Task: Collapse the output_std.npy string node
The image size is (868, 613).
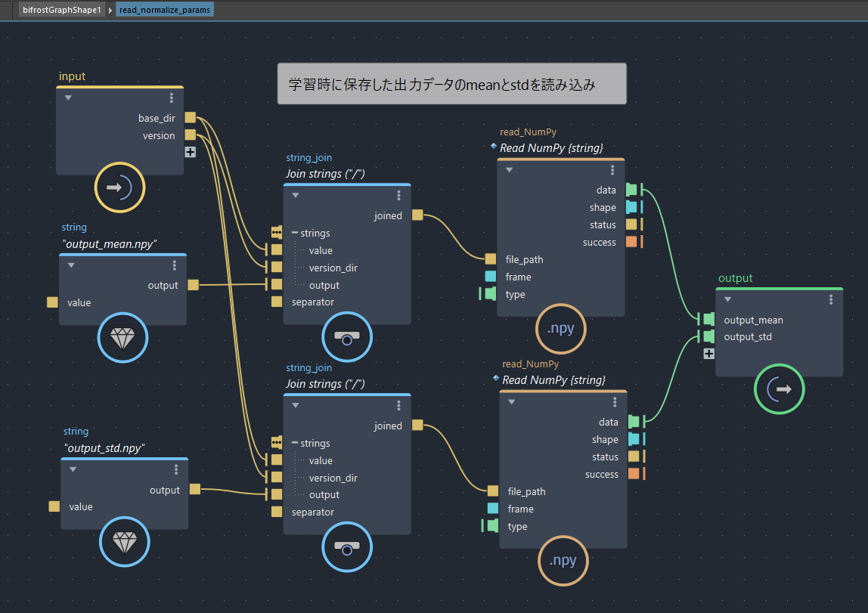Action: click(73, 469)
